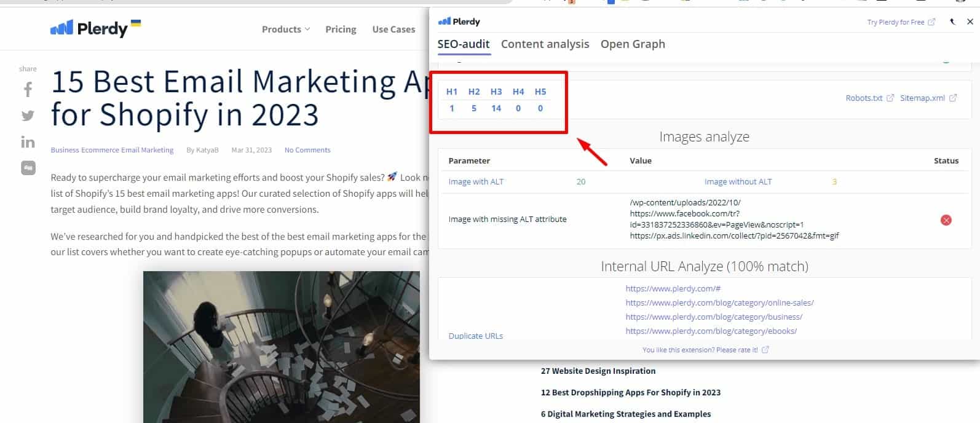Click the Status column header
This screenshot has height=423, width=980.
point(946,160)
